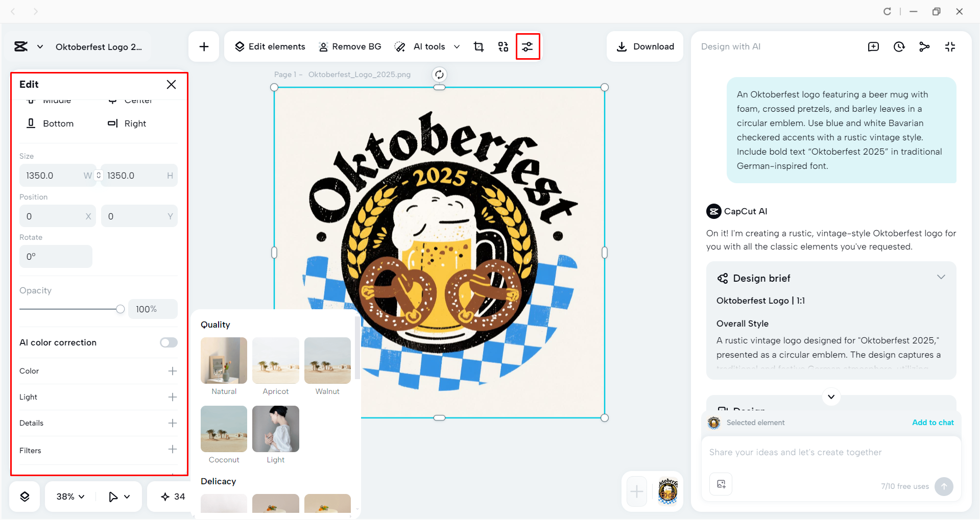Apply the Light filter thumbnail
980x520 pixels.
click(276, 429)
